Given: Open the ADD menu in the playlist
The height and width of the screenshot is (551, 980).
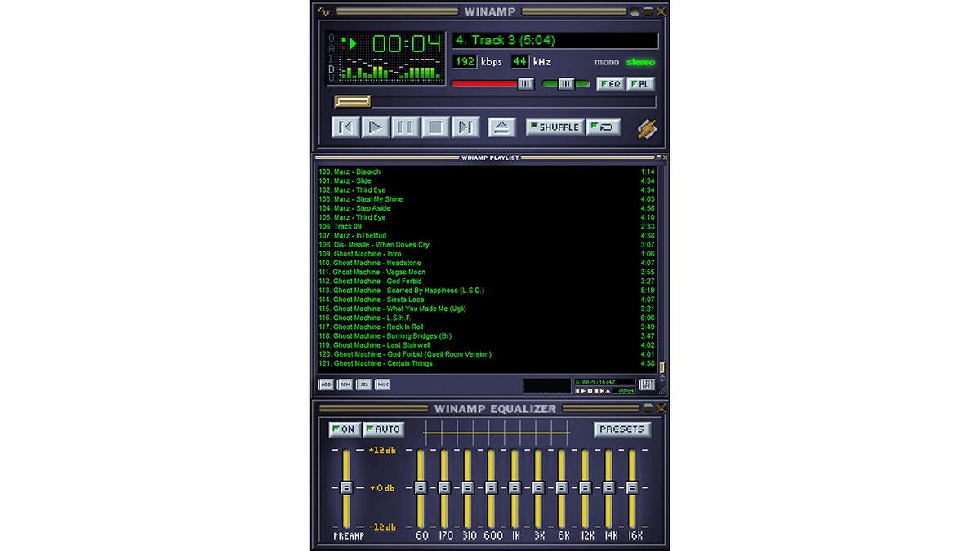Looking at the screenshot, I should [326, 384].
